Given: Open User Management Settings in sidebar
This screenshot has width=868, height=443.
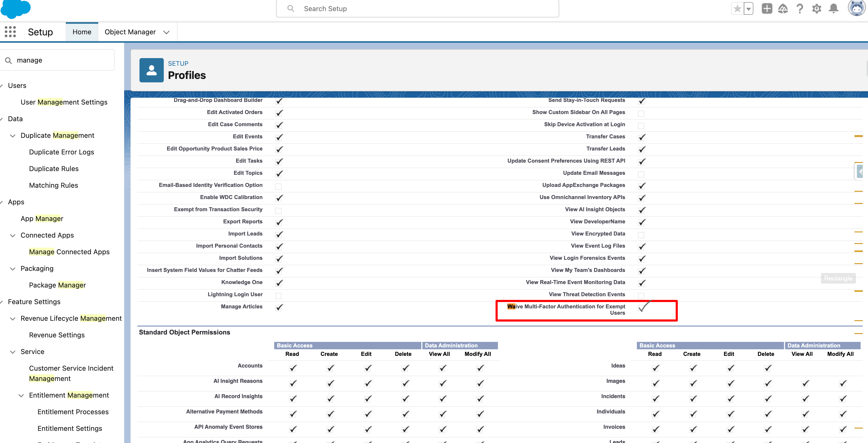Looking at the screenshot, I should pyautogui.click(x=64, y=102).
